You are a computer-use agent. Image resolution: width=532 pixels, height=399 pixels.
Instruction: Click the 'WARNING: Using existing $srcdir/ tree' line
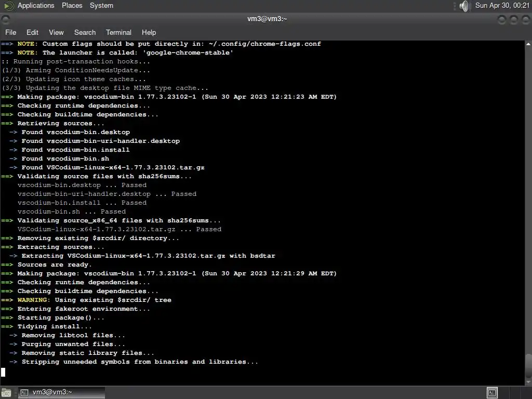point(86,300)
